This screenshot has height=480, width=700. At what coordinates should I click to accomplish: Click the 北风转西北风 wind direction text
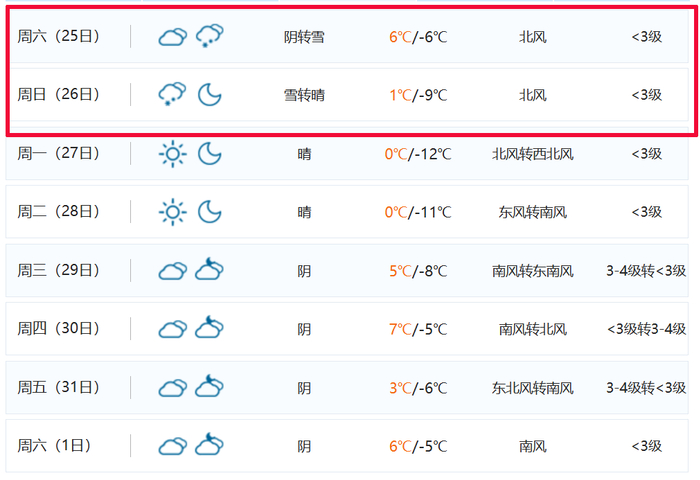[x=532, y=154]
